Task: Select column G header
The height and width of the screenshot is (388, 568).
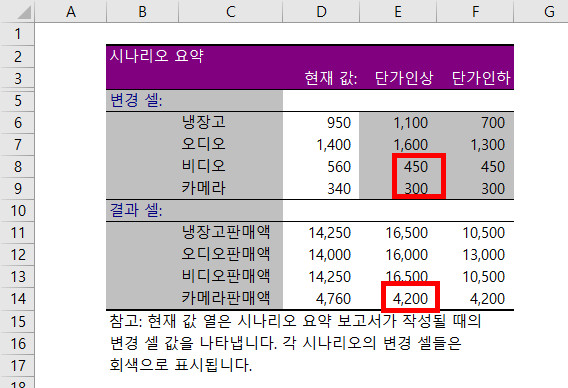Action: [x=541, y=11]
